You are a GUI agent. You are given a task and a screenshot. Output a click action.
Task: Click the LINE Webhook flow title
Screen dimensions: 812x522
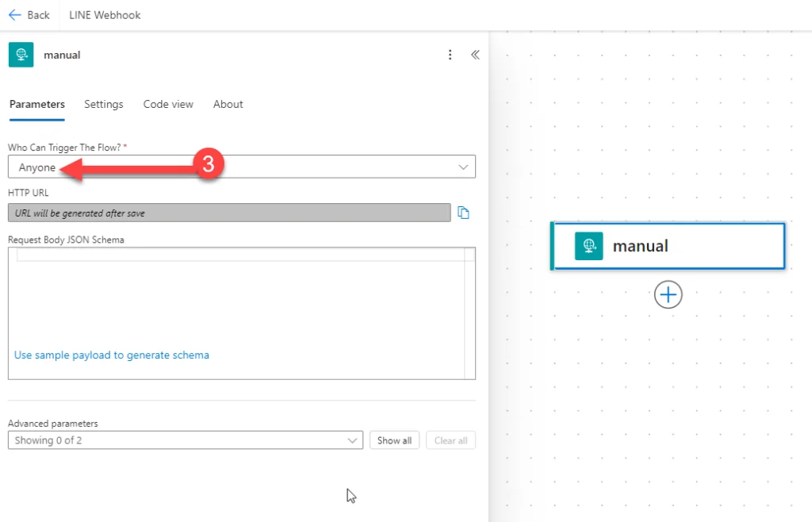tap(105, 15)
